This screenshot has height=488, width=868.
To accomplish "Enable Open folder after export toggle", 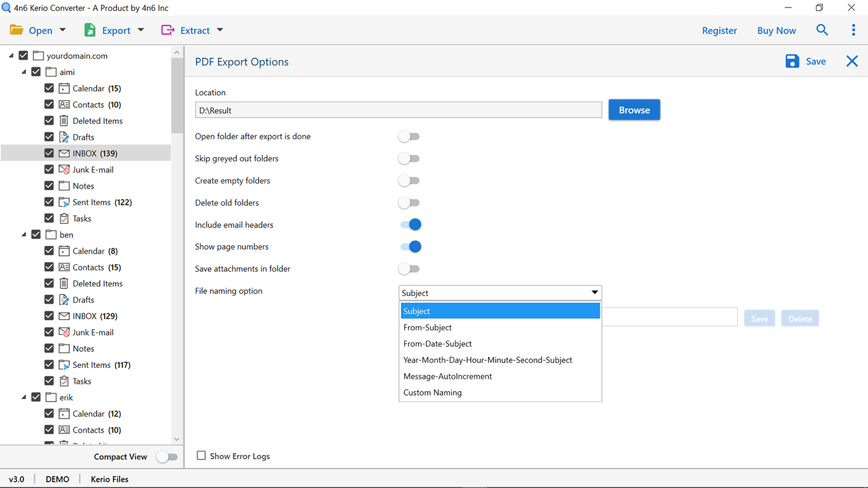I will point(409,137).
